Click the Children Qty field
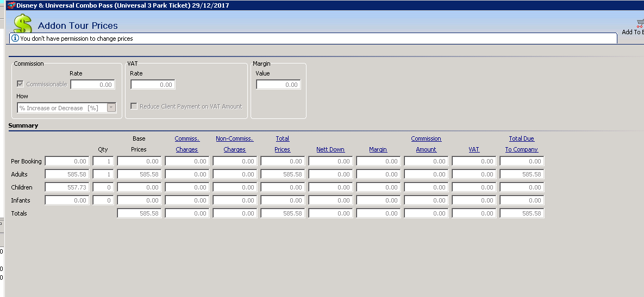The image size is (644, 297). (103, 187)
